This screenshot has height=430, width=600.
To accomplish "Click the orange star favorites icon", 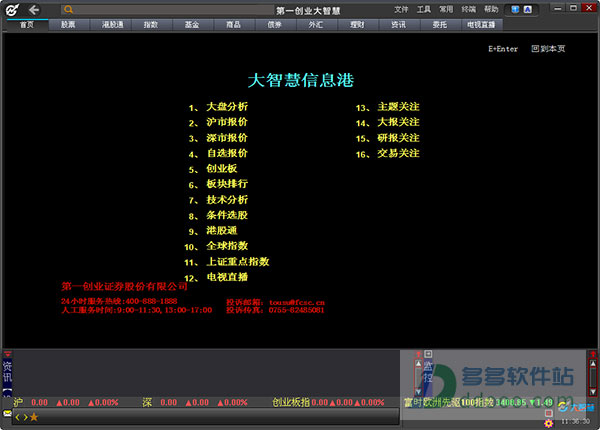I will (x=34, y=417).
